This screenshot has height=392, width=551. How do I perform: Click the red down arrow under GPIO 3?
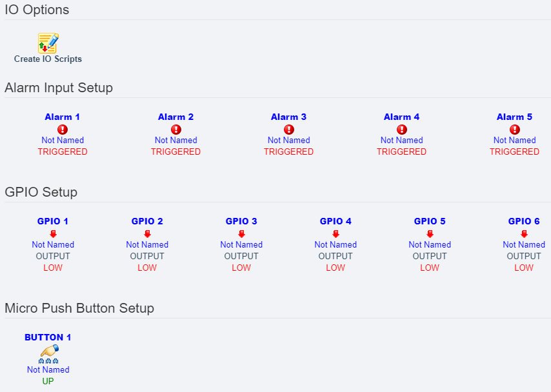pyautogui.click(x=241, y=233)
